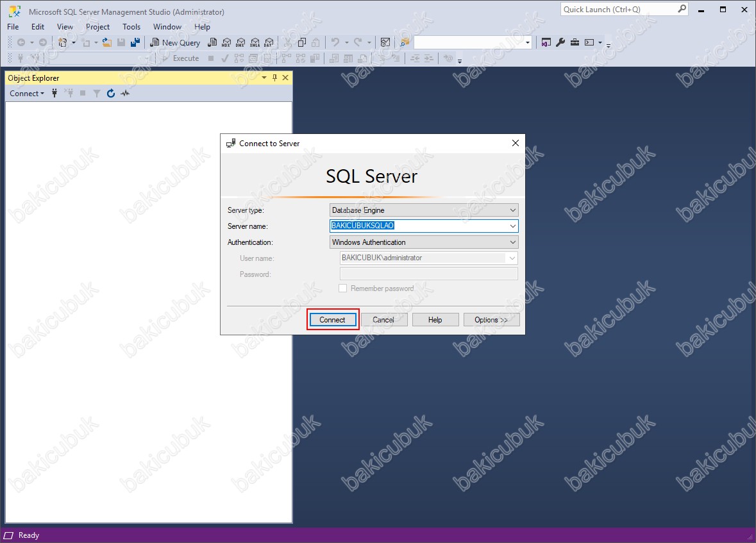Screen dimensions: 756x543
Task: Click the Cancel button in dialog
Action: pyautogui.click(x=384, y=320)
